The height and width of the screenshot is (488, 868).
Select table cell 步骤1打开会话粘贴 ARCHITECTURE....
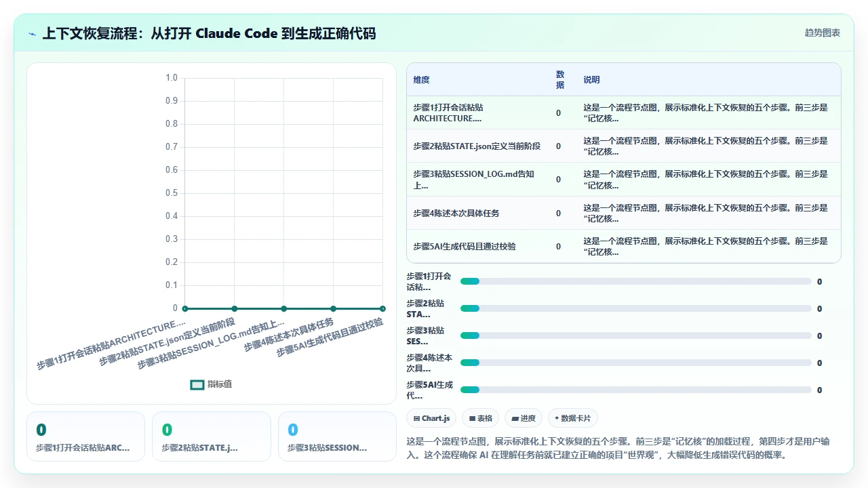click(x=478, y=113)
